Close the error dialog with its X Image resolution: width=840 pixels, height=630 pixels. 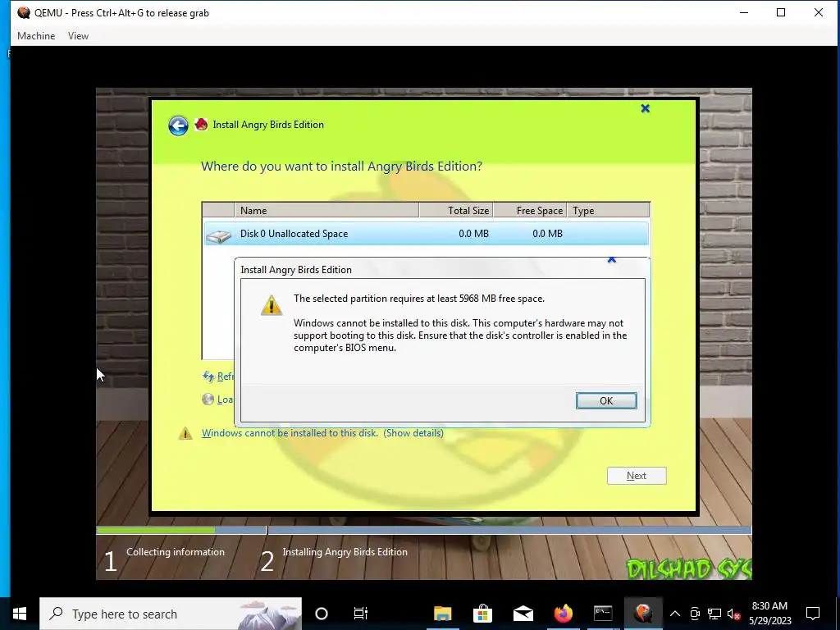(x=612, y=260)
